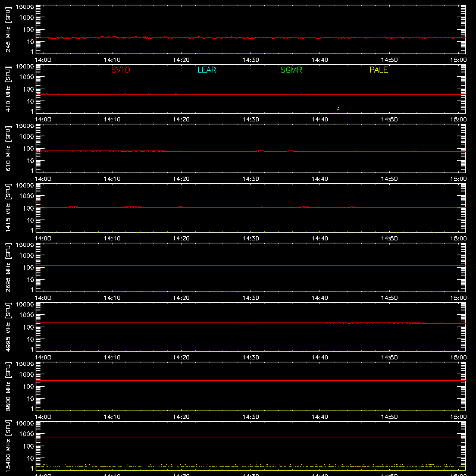Click 14:20 time label below 610 MHz plot
The width and height of the screenshot is (476, 476).
(181, 179)
